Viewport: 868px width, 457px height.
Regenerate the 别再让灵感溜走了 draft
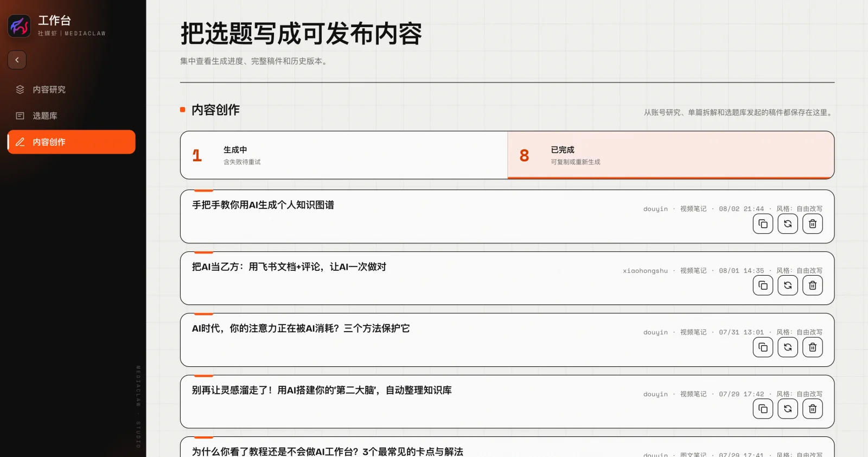click(x=788, y=409)
